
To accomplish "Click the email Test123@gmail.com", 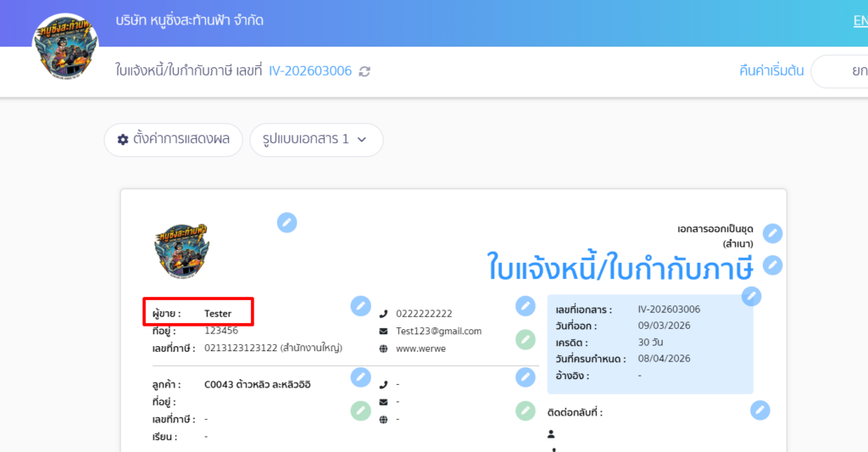I will point(438,332).
